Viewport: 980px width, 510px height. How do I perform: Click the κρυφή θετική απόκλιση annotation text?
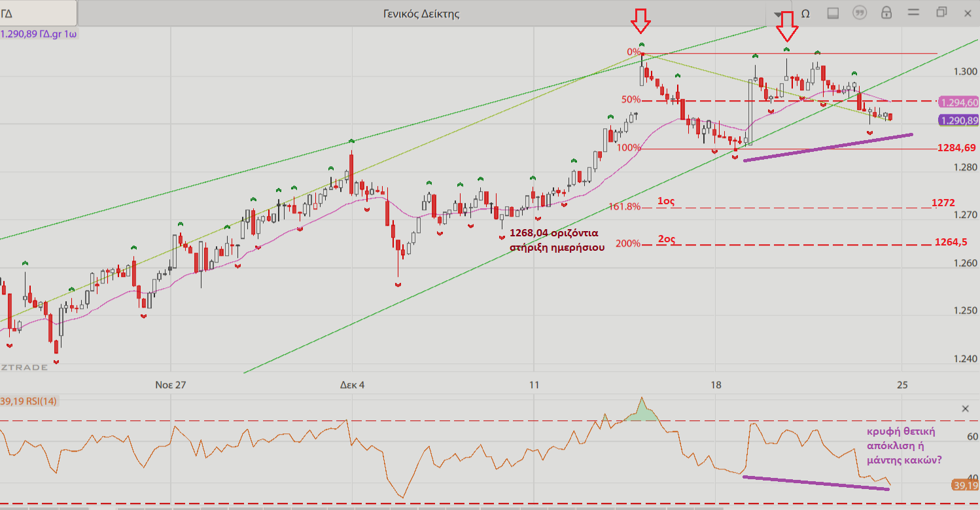(904, 445)
